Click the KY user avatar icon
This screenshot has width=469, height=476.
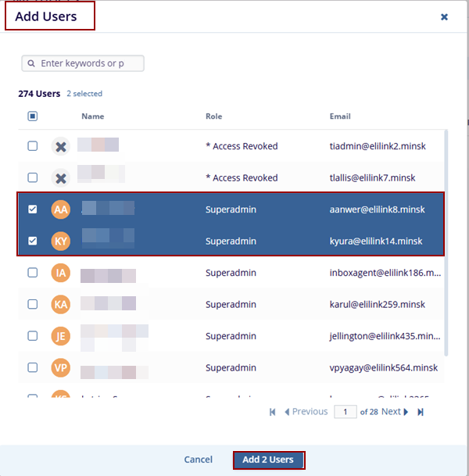pos(60,242)
